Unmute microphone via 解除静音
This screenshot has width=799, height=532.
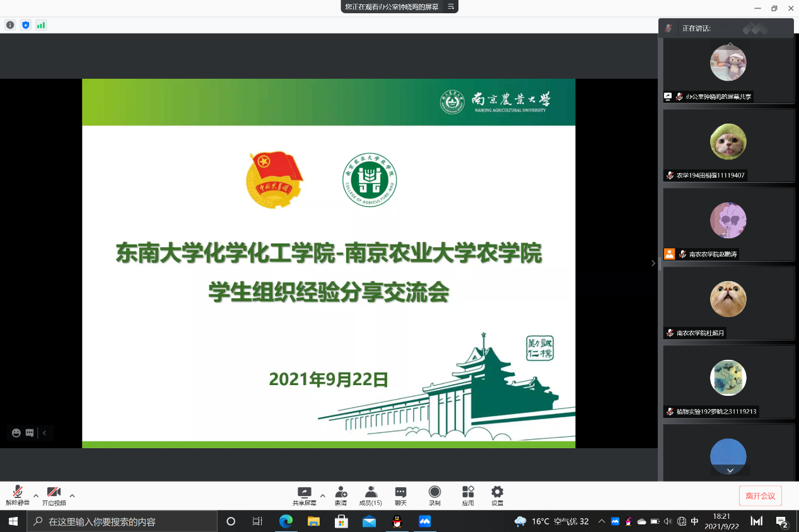(18, 492)
